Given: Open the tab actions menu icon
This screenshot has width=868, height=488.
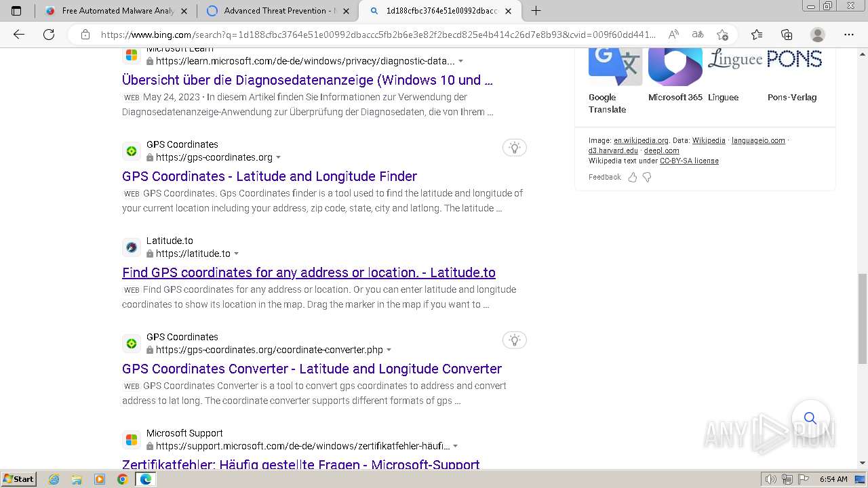Looking at the screenshot, I should tap(16, 11).
